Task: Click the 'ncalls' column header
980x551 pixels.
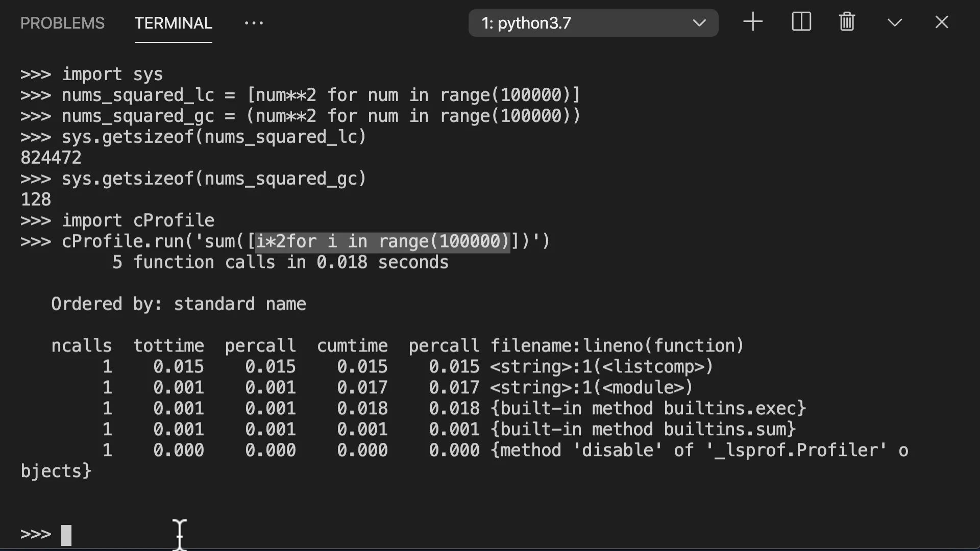Action: [x=82, y=346]
